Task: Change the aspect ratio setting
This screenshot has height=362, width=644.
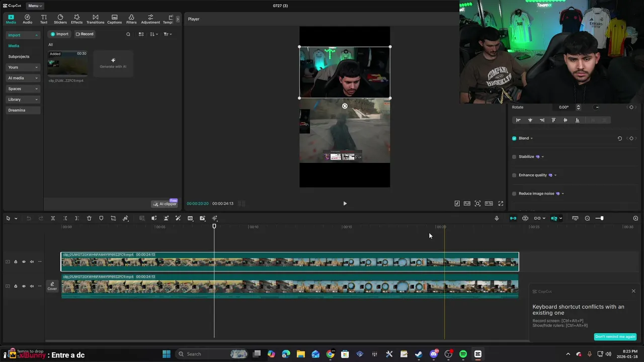Action: (x=489, y=204)
